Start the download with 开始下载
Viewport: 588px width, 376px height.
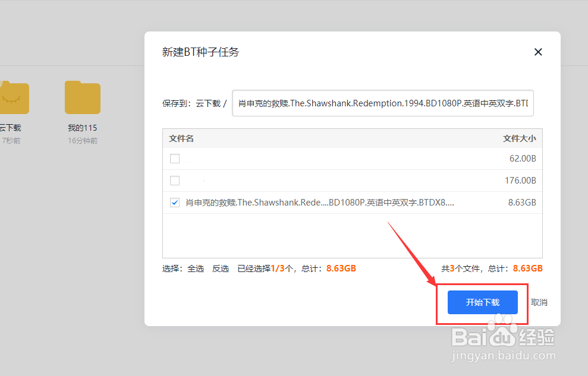tap(482, 302)
